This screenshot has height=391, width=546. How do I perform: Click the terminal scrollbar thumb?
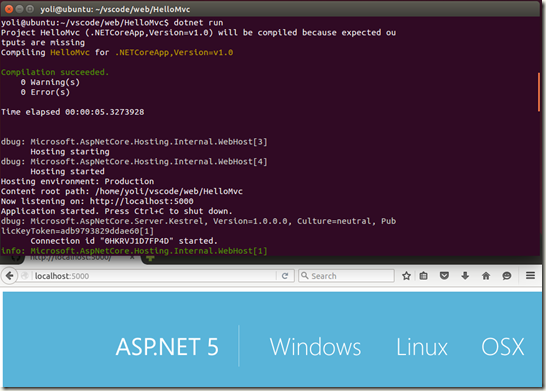pos(539,92)
